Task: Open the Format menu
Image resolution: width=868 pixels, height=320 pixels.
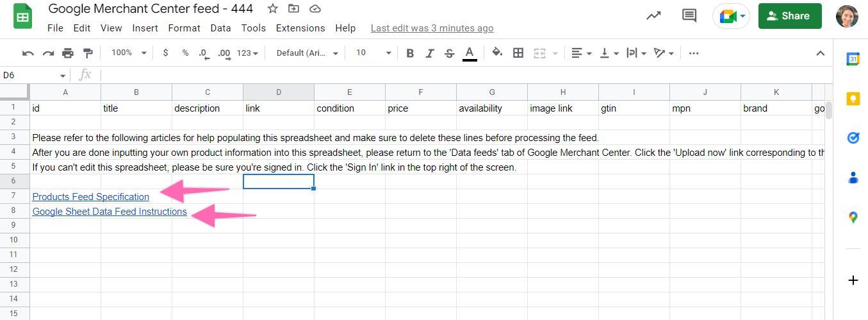Action: click(x=184, y=28)
